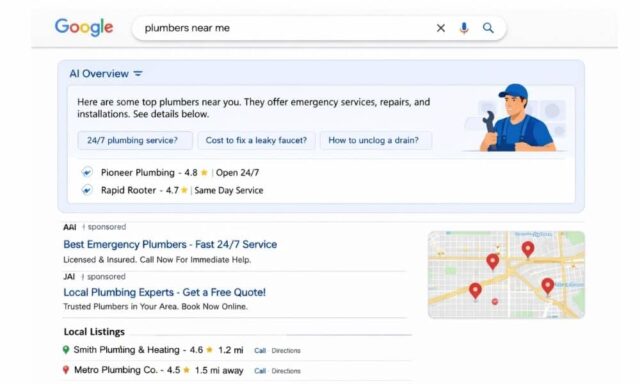Image resolution: width=640 pixels, height=384 pixels.
Task: Click the AAI sponsored label
Action: pyautogui.click(x=95, y=227)
